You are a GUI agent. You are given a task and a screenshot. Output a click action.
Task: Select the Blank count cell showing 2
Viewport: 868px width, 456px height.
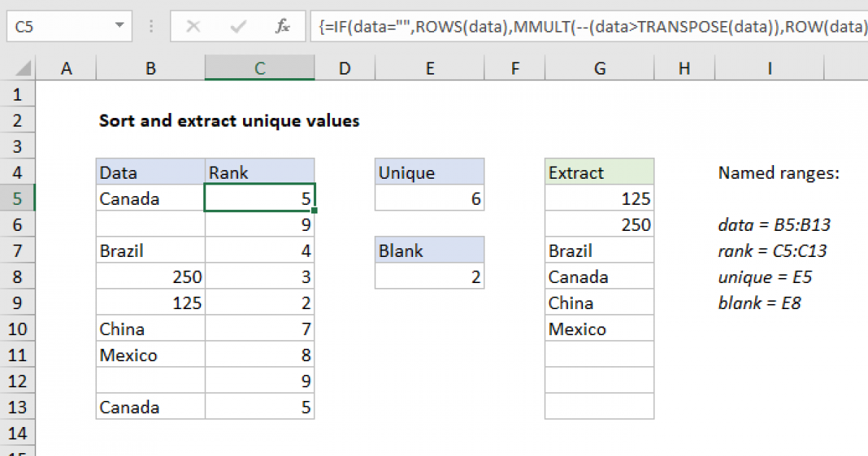coord(430,277)
